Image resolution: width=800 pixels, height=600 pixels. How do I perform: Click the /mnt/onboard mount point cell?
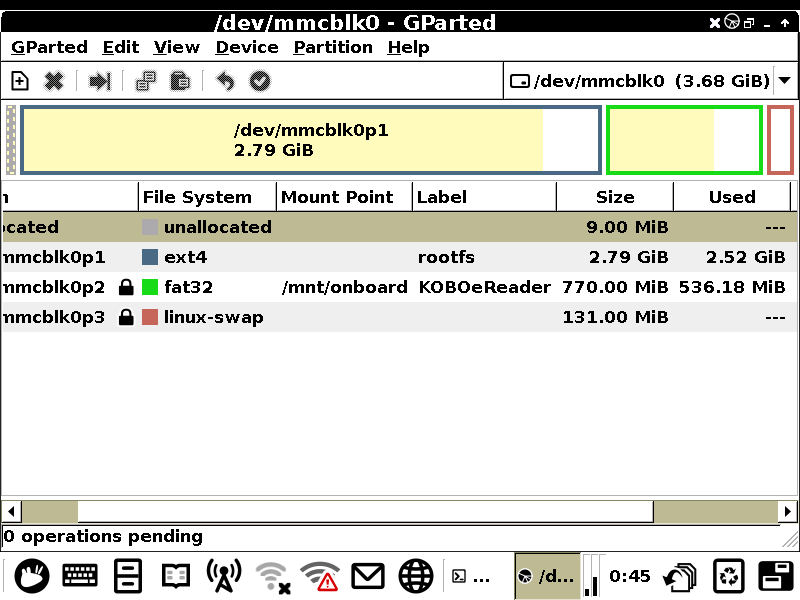click(344, 287)
